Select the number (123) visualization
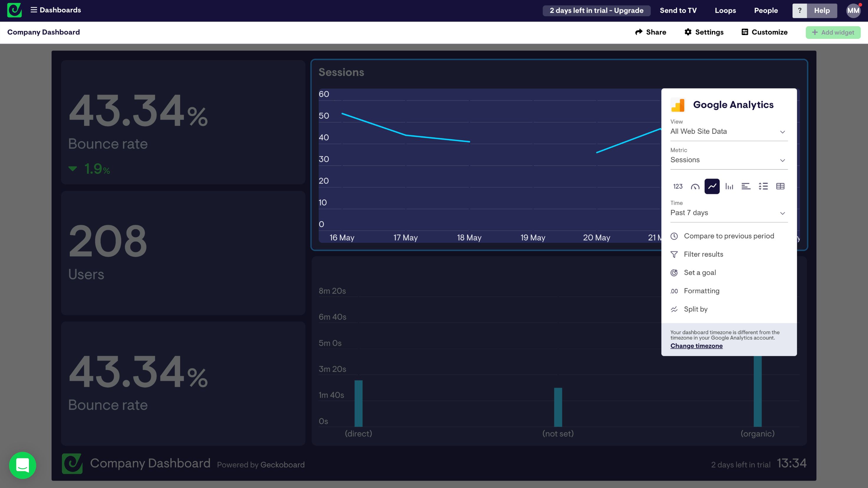This screenshot has height=488, width=868. (x=678, y=186)
